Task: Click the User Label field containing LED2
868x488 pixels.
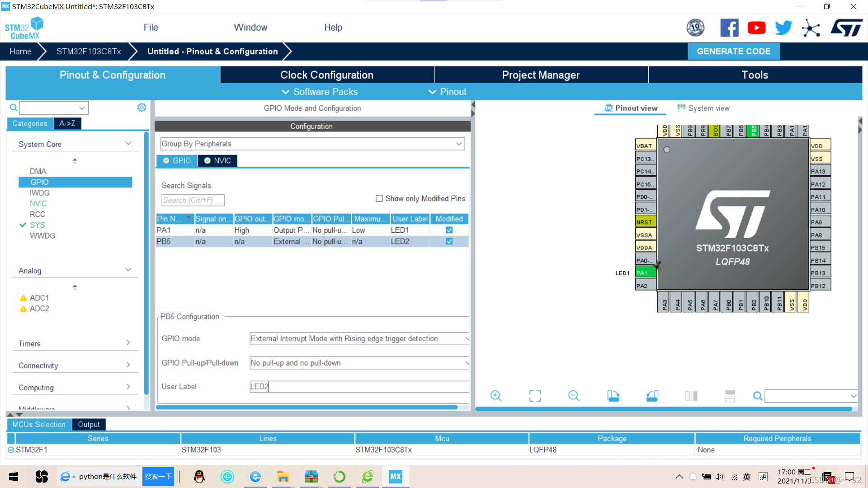Action: tap(359, 386)
